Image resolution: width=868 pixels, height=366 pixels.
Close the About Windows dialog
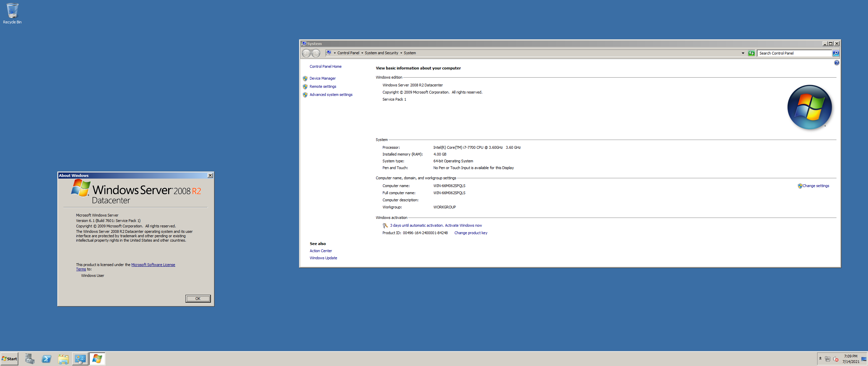click(210, 176)
